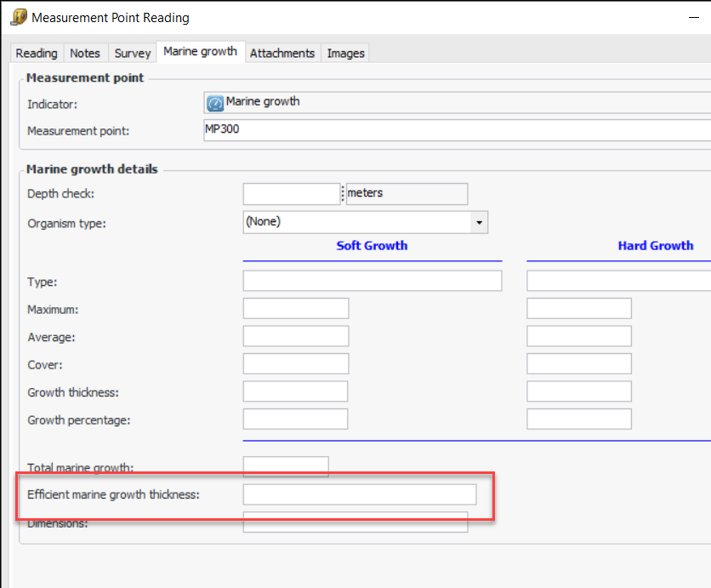Open the Images tab
The width and height of the screenshot is (711, 588).
tap(346, 53)
